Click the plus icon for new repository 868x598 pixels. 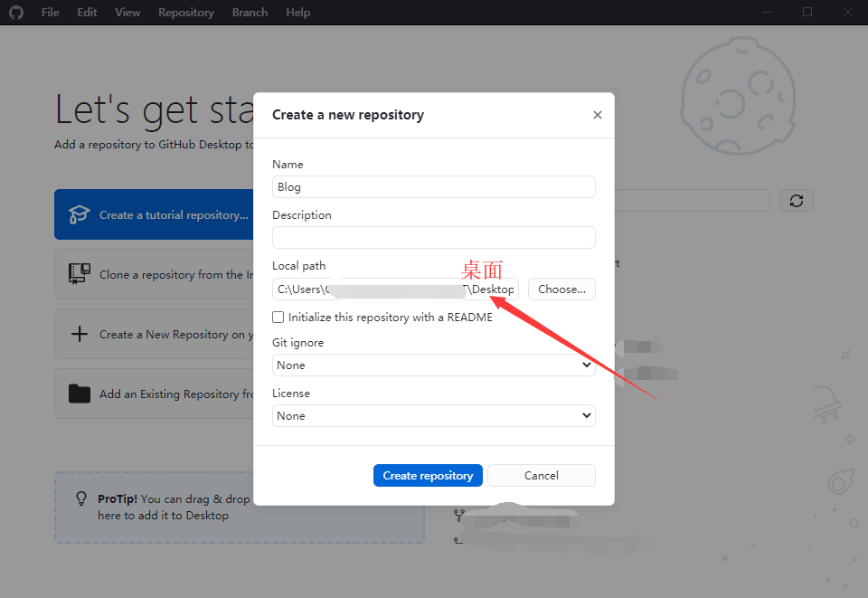[x=80, y=334]
